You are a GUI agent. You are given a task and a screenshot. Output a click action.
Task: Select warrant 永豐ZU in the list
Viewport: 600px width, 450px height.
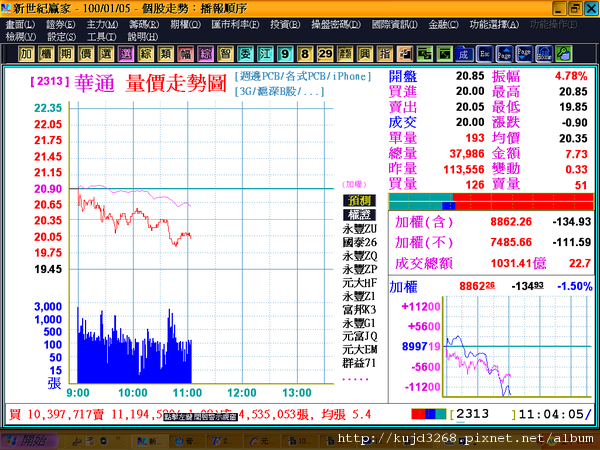[359, 229]
